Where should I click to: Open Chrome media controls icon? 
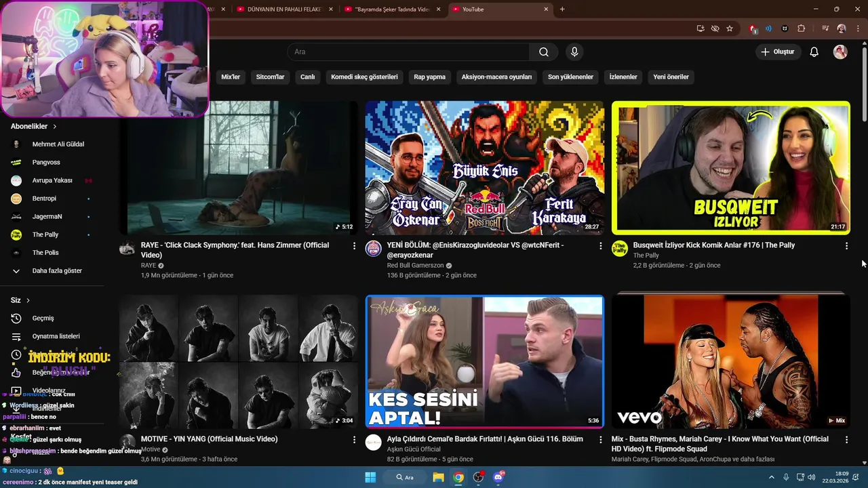825,28
